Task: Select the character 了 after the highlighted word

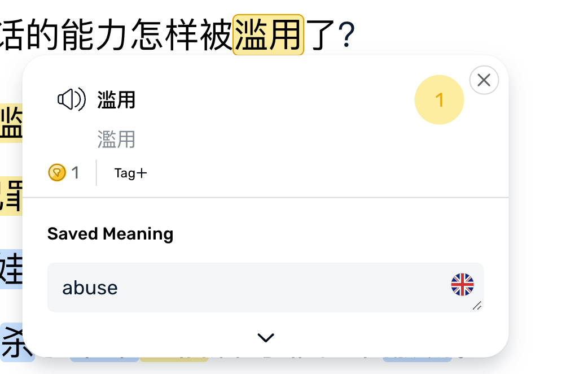Action: click(x=320, y=35)
